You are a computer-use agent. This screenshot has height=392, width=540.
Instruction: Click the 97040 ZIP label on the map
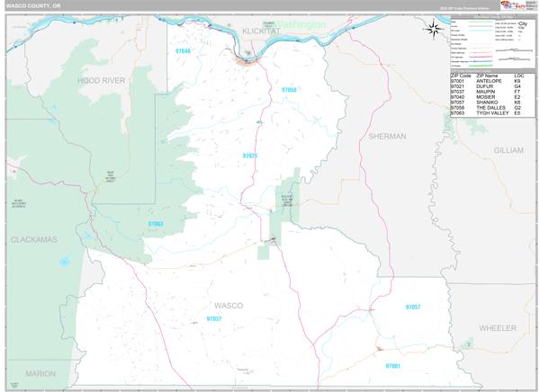(183, 51)
